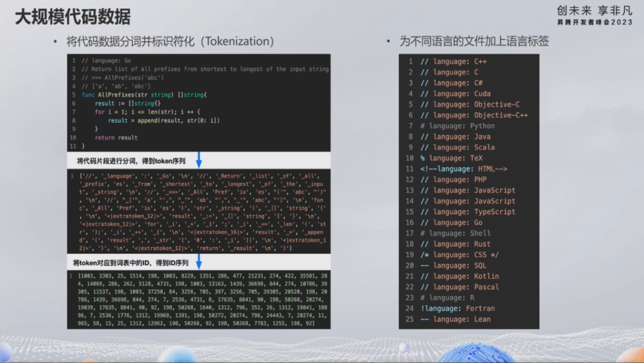Click the '// language: Objective-C' line 5
644x363 pixels.
(x=470, y=104)
